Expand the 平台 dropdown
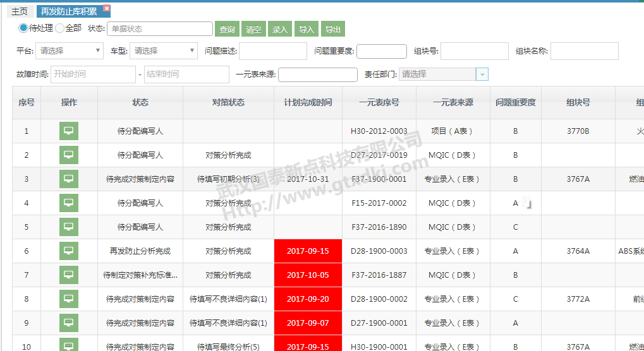The width and height of the screenshot is (644, 351). 70,51
